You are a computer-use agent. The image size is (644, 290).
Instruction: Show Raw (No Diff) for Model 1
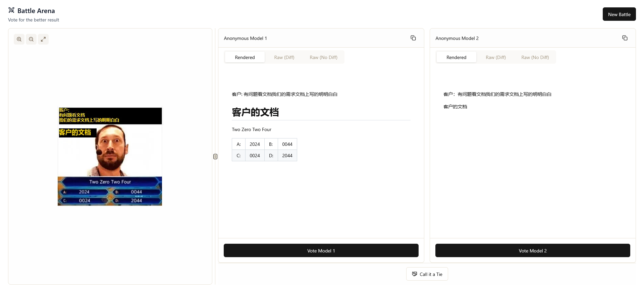point(323,57)
